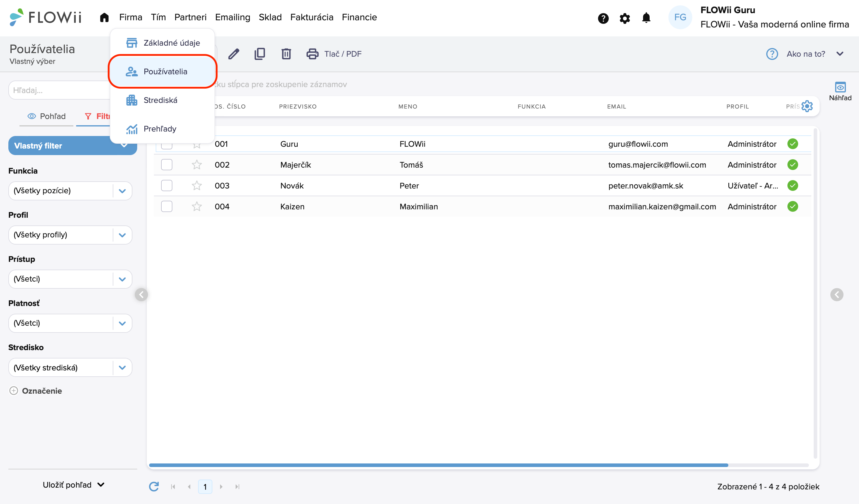
Task: Expand the Označenie section
Action: pyautogui.click(x=35, y=391)
